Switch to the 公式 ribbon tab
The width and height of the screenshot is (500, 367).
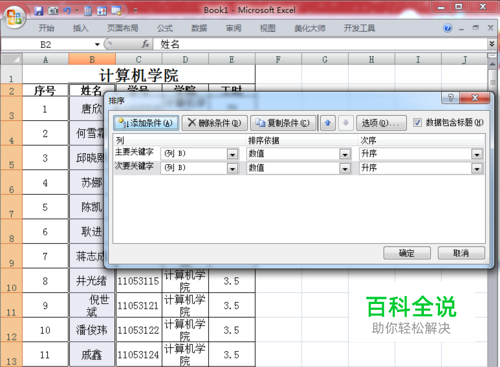[165, 28]
